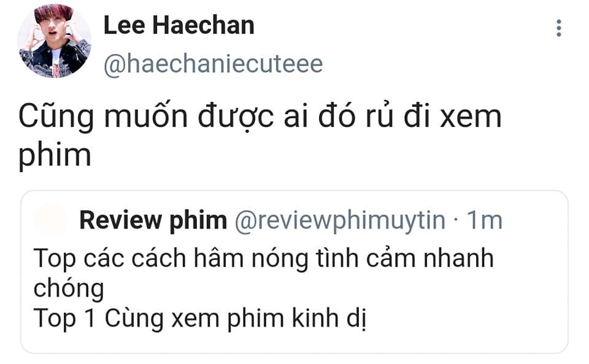This screenshot has height=364, width=589.
Task: Open Lee Haechan's round profile picture
Action: coord(55,41)
